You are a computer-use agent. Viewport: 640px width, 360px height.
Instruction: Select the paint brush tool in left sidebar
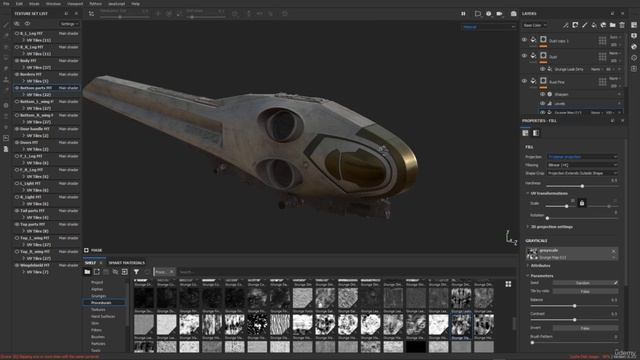[6, 25]
